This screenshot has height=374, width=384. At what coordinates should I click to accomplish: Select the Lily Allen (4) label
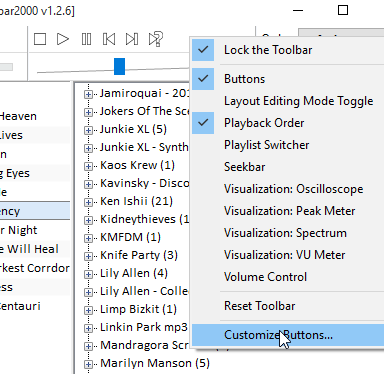pos(134,273)
